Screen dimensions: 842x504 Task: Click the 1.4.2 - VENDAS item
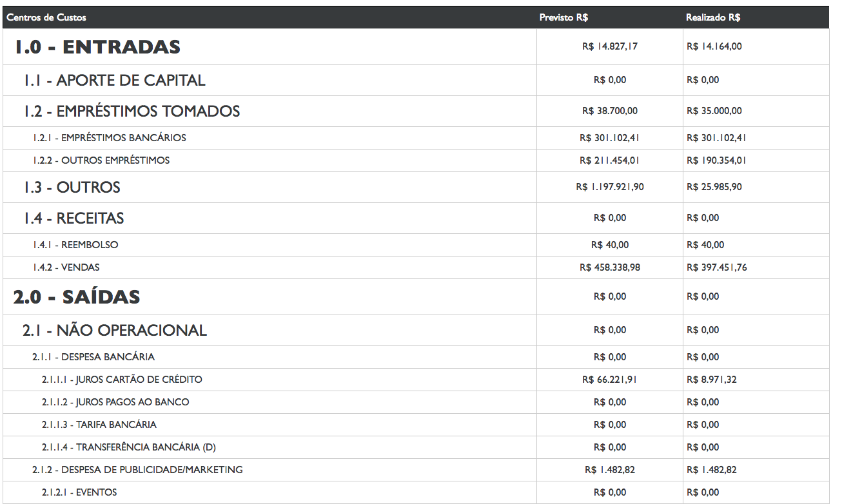coord(66,267)
